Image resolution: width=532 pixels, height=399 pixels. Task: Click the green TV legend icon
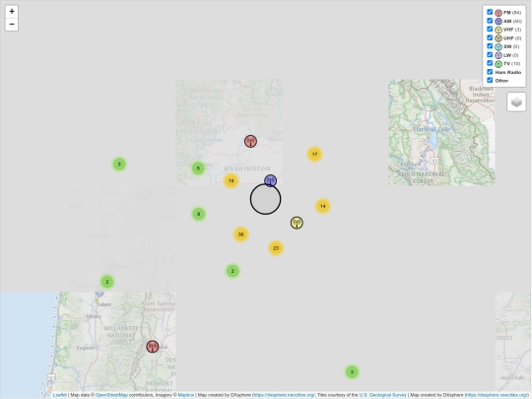pyautogui.click(x=499, y=64)
